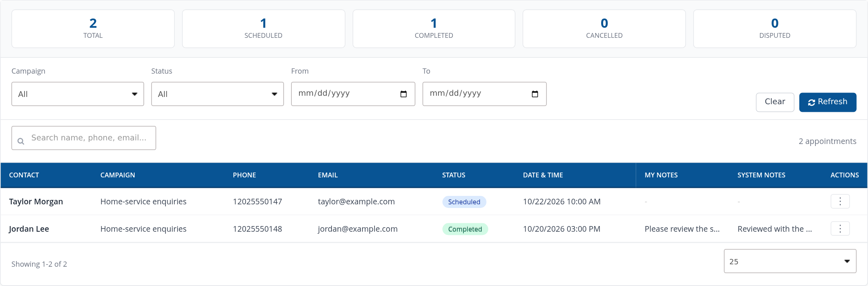Refresh the appointments list

coord(828,102)
